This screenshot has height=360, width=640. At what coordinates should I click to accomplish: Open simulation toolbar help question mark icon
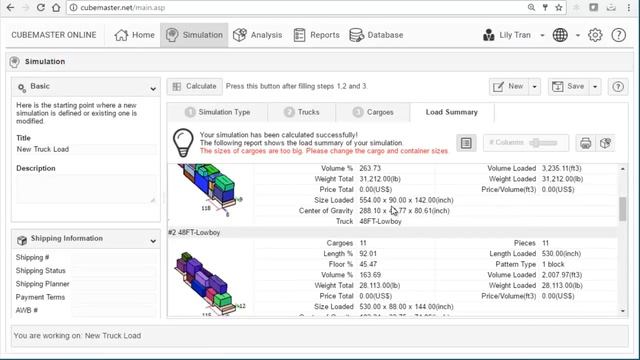click(618, 87)
